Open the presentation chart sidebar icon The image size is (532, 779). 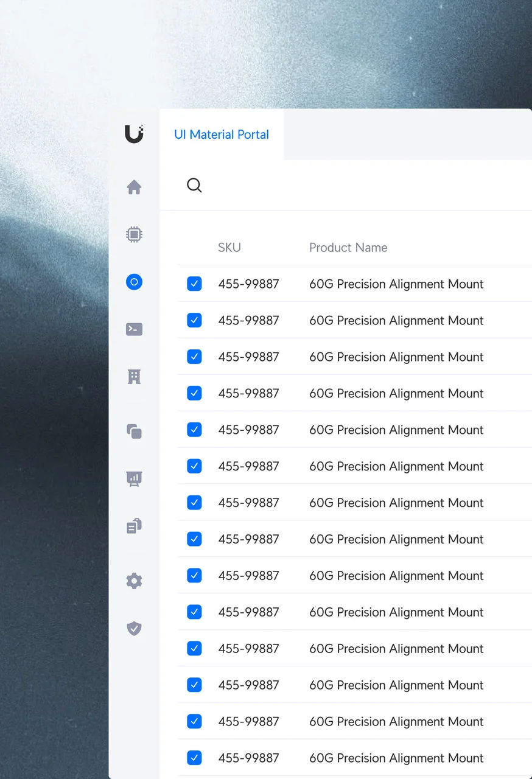(x=134, y=479)
